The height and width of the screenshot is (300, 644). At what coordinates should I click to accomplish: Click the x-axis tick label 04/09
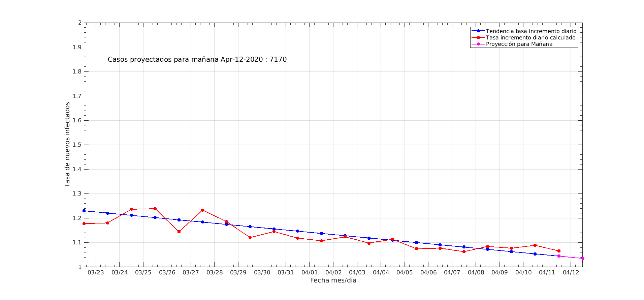[x=500, y=272]
